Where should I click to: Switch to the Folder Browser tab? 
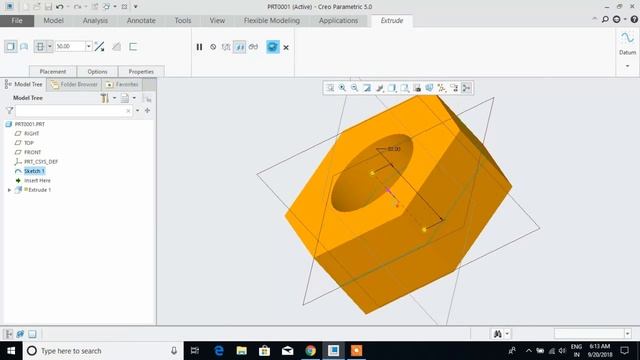coord(74,84)
